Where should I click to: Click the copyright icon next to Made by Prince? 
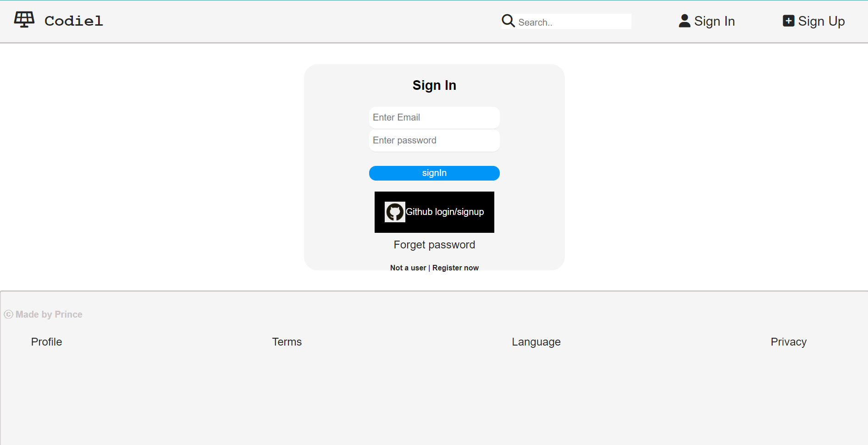point(8,314)
